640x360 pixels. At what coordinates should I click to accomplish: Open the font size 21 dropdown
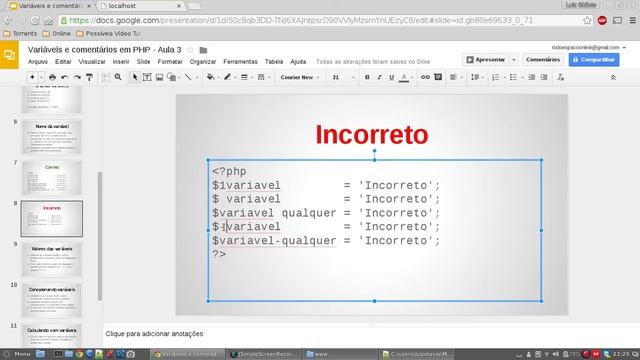coord(342,77)
